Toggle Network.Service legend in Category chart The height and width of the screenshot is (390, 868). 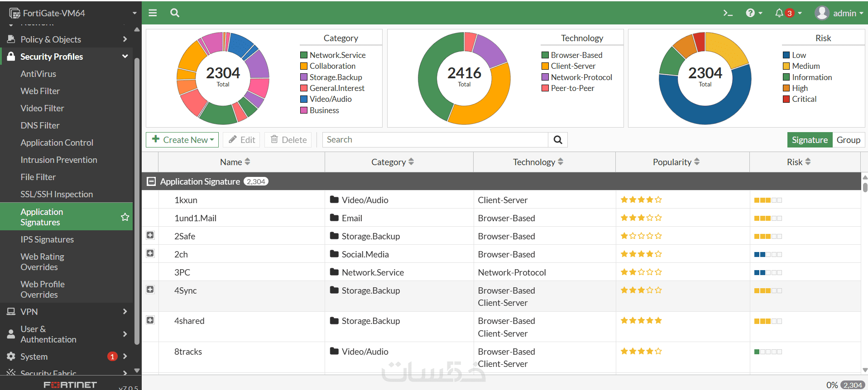(x=333, y=55)
